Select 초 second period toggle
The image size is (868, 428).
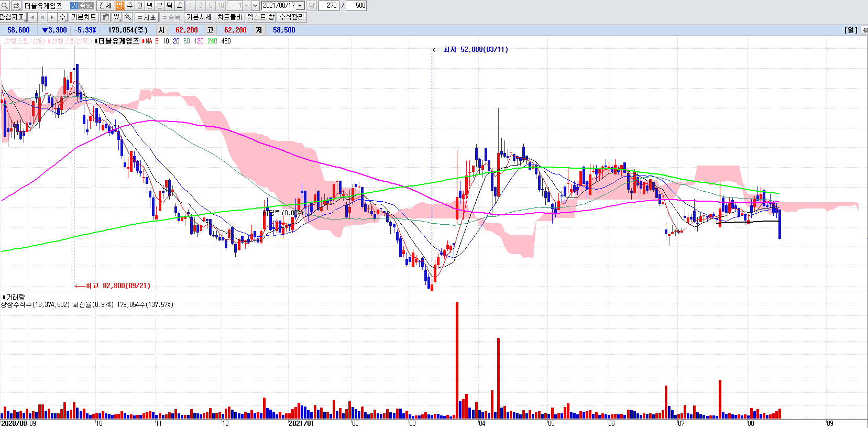pyautogui.click(x=180, y=6)
